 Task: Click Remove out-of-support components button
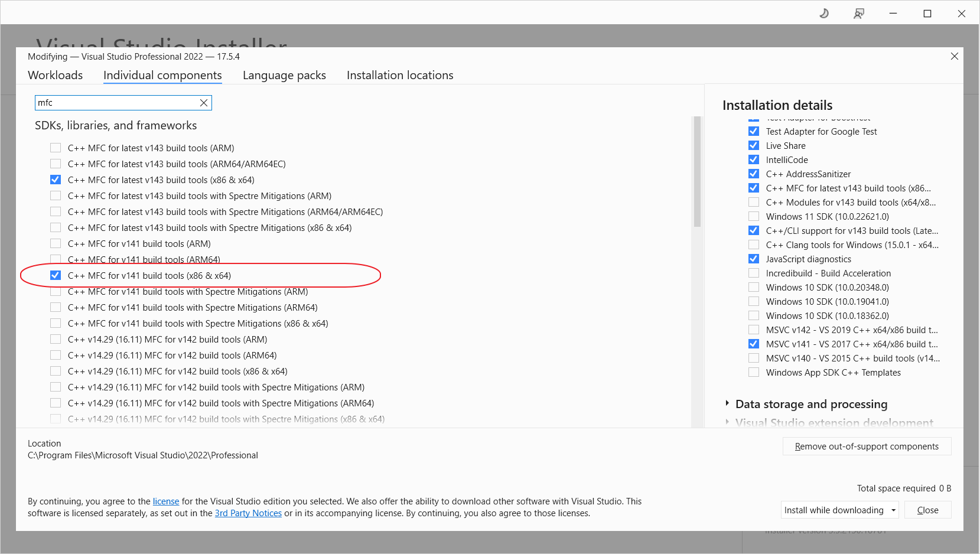867,446
